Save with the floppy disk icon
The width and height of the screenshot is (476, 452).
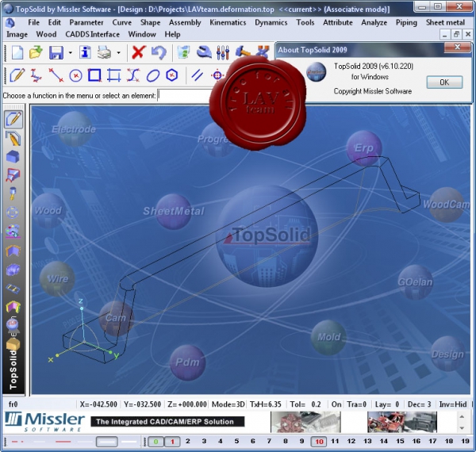pos(56,52)
